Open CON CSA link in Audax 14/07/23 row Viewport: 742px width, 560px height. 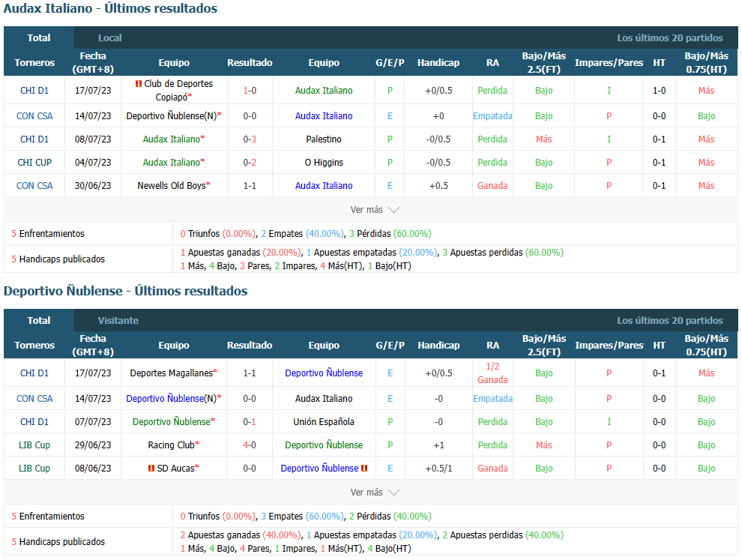tap(34, 116)
